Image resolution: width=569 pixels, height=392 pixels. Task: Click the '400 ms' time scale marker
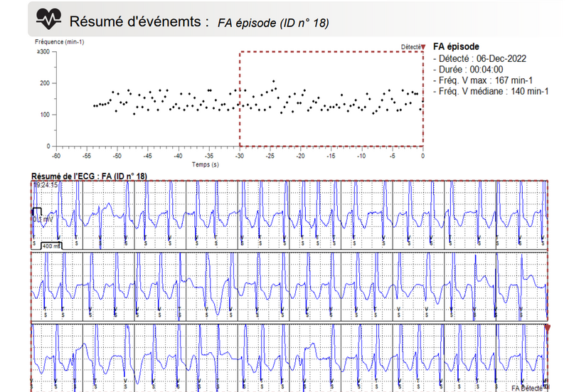coord(51,246)
